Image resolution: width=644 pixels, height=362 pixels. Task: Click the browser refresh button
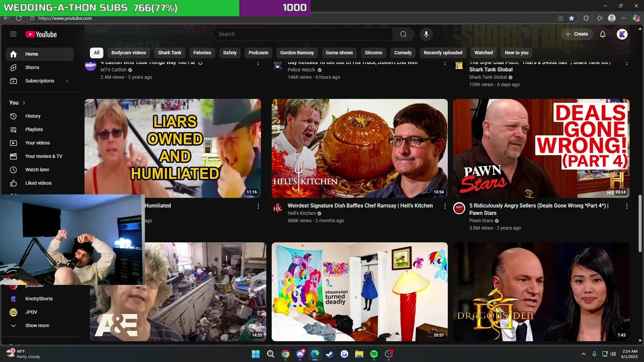(19, 18)
